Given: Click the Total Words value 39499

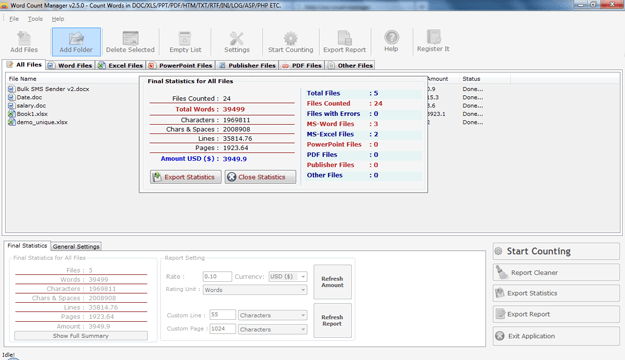Looking at the screenshot, I should (x=234, y=109).
